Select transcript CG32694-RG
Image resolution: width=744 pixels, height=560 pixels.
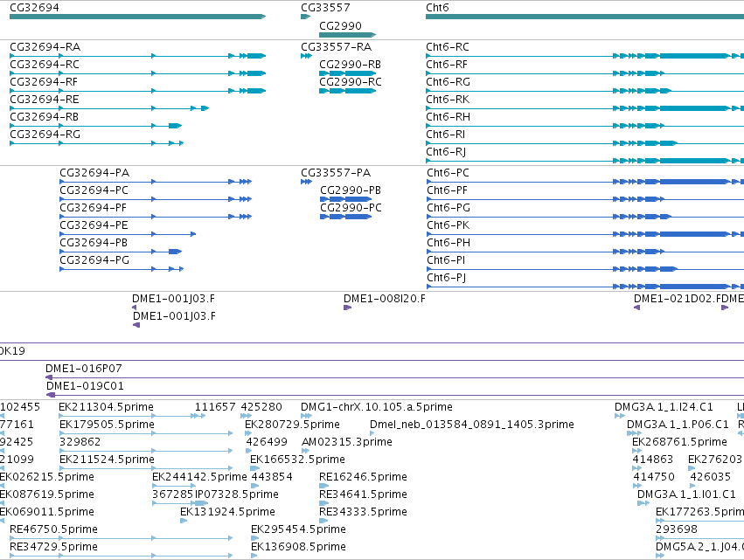click(96, 143)
